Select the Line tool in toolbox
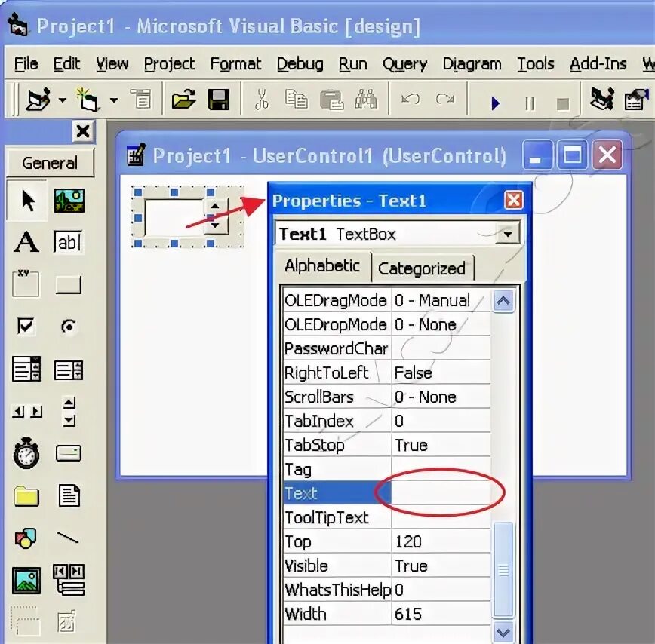This screenshot has height=644, width=655. [x=68, y=538]
